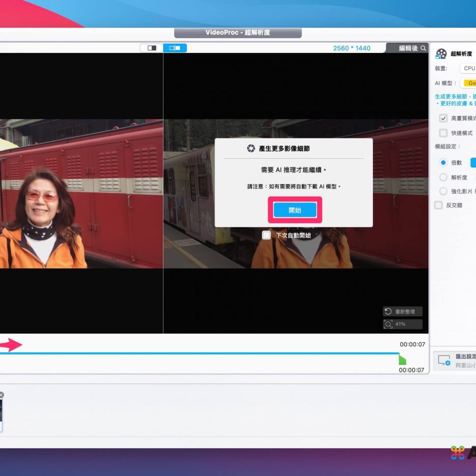Select the 倍數 radio button
The height and width of the screenshot is (476, 476).
[443, 163]
